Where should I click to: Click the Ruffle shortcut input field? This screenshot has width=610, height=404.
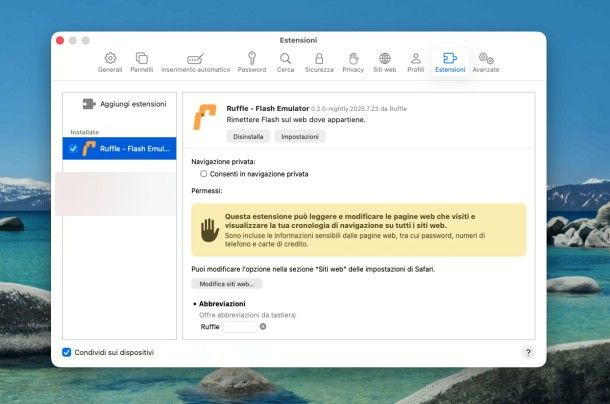[240, 327]
